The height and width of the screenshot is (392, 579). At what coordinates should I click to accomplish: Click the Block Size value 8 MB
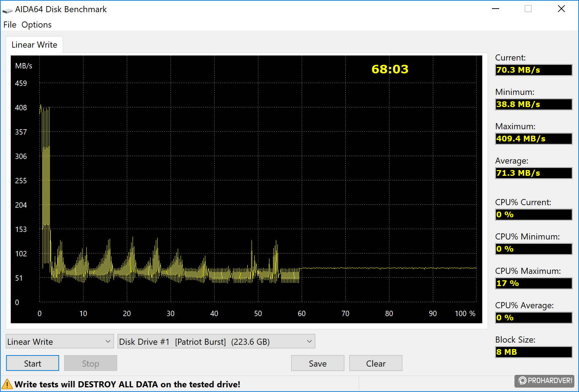pyautogui.click(x=533, y=352)
